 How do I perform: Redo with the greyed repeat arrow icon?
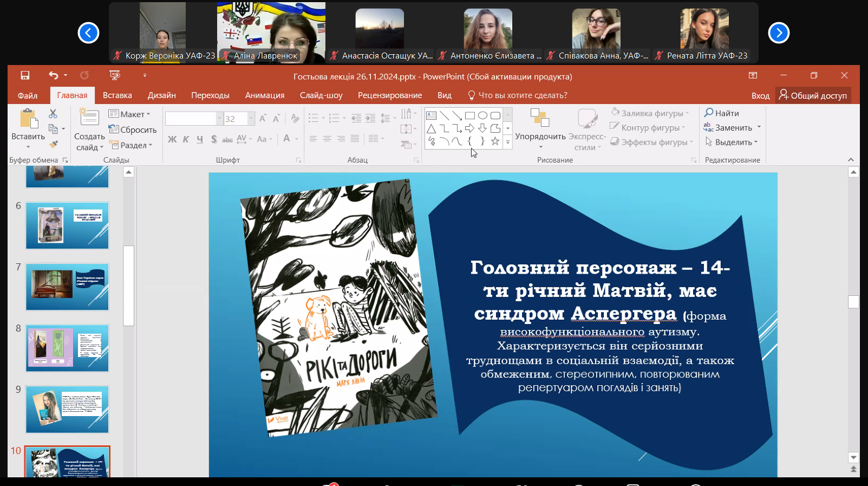click(x=84, y=75)
